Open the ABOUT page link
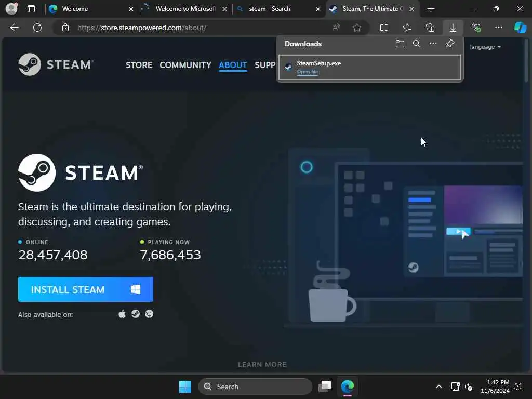 233,65
